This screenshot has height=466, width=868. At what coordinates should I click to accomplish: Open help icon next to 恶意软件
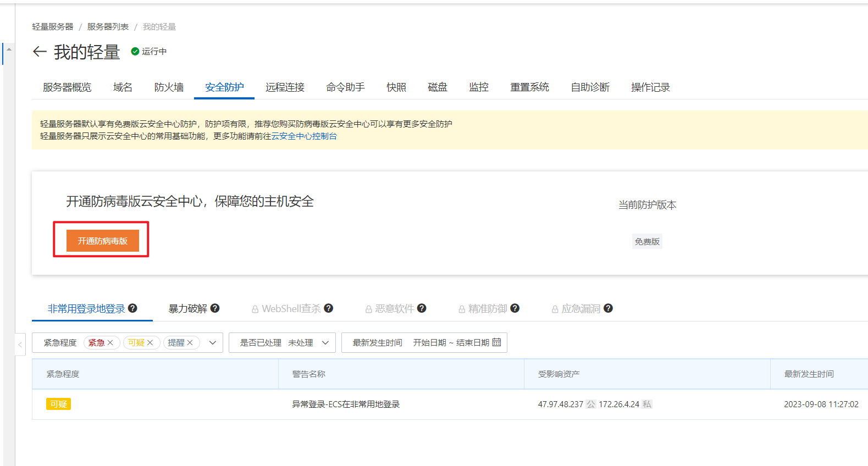tap(422, 308)
